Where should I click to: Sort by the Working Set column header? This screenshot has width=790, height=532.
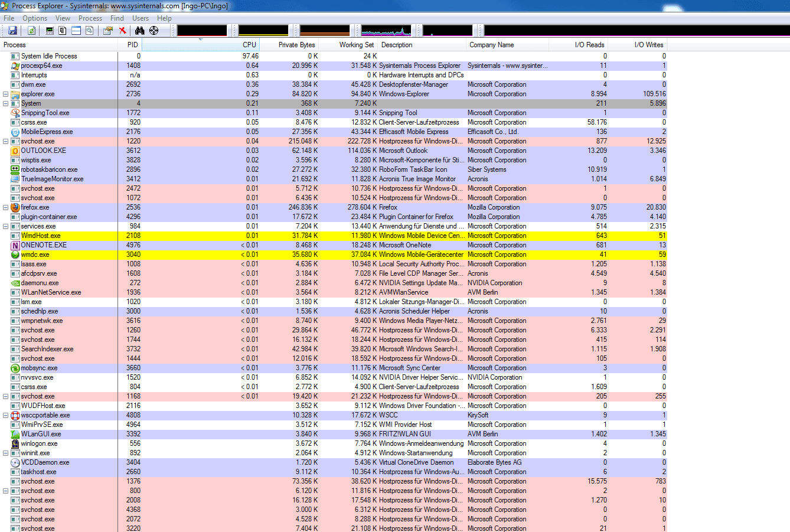[348, 45]
